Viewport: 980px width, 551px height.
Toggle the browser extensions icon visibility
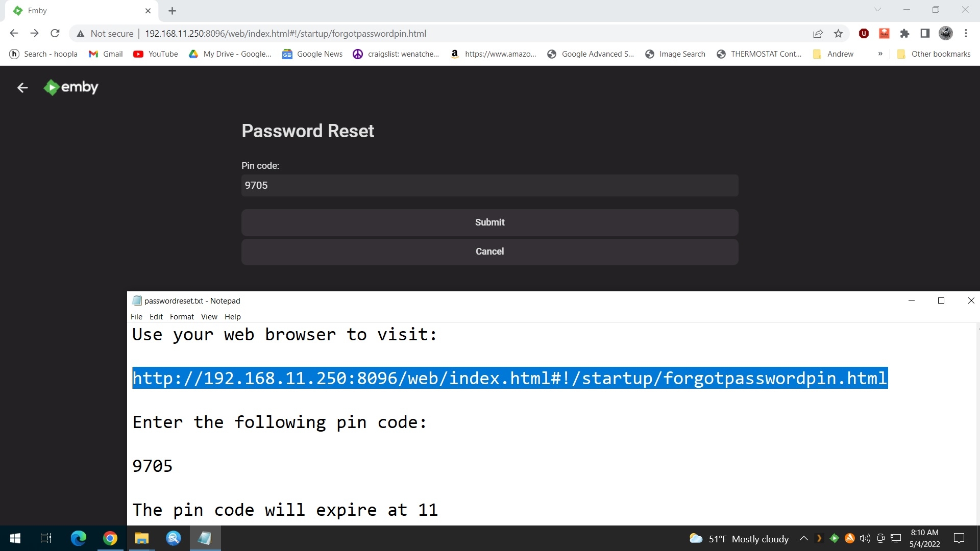(x=904, y=34)
